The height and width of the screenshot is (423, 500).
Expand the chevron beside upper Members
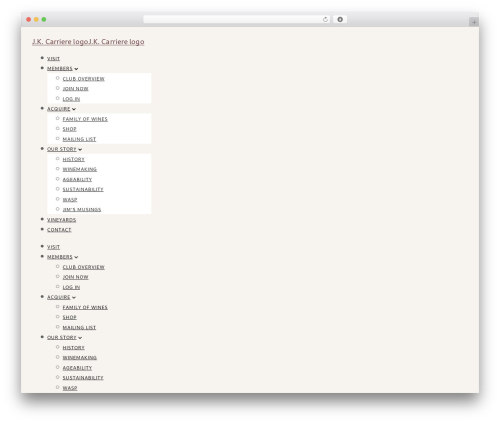click(x=76, y=69)
